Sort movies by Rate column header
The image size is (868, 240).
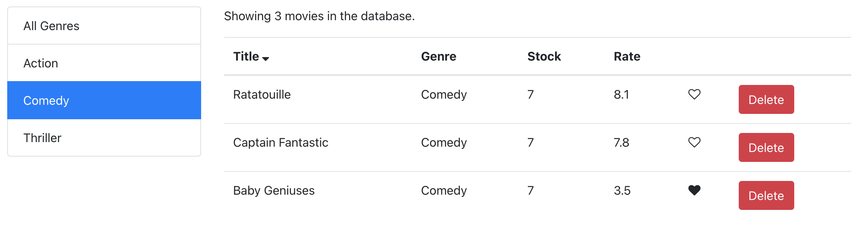click(x=627, y=56)
